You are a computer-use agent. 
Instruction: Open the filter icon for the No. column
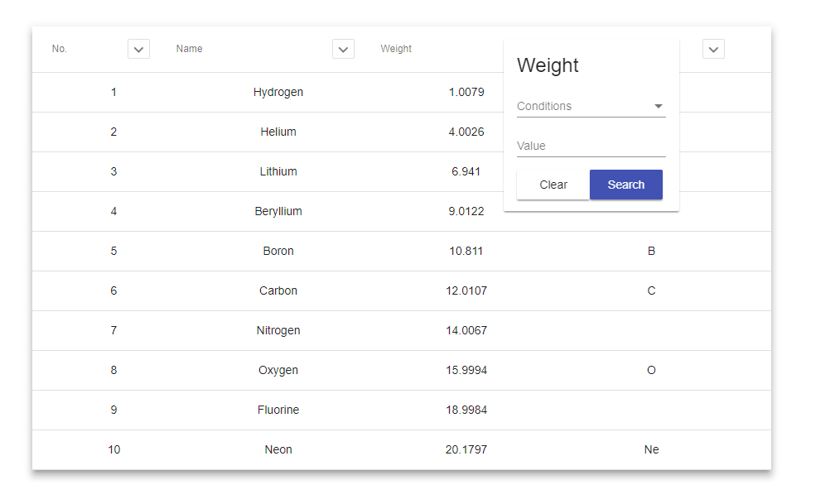[138, 49]
